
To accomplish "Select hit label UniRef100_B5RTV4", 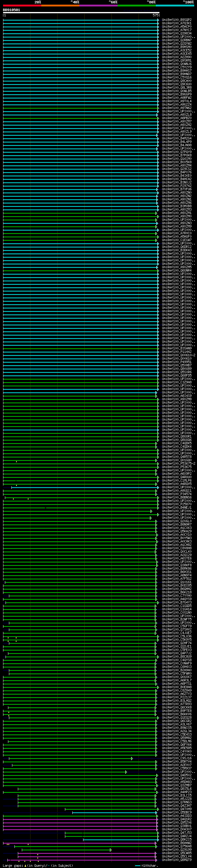I will (177, 761).
